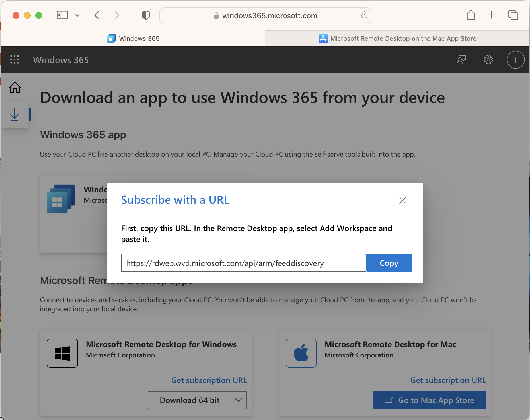Go back with Safari's back arrow
The width and height of the screenshot is (530, 420).
[x=97, y=15]
